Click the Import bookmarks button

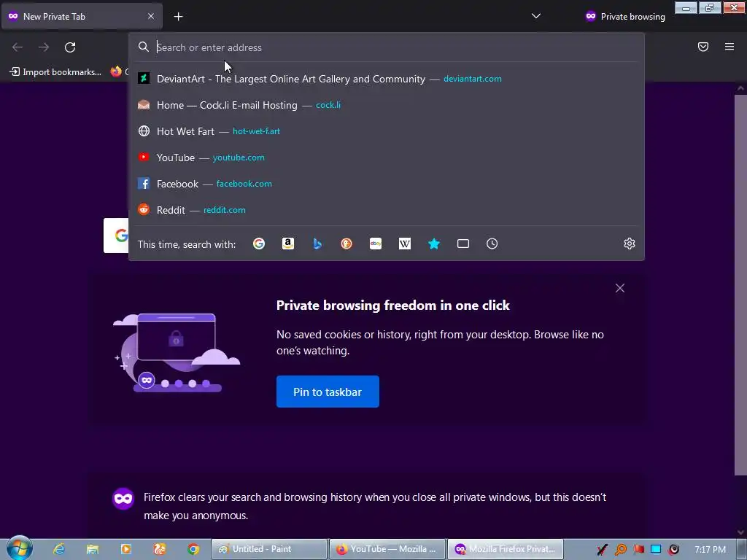(55, 72)
